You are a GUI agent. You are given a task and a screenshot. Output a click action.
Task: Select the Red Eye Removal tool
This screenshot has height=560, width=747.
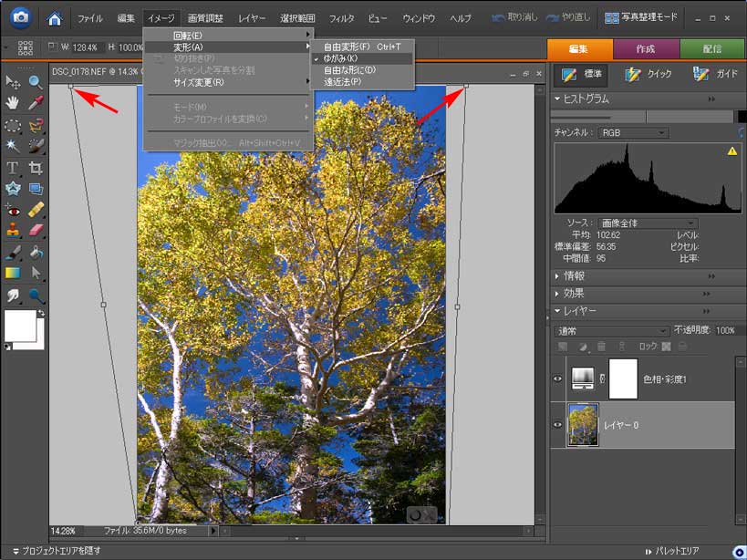[x=13, y=210]
